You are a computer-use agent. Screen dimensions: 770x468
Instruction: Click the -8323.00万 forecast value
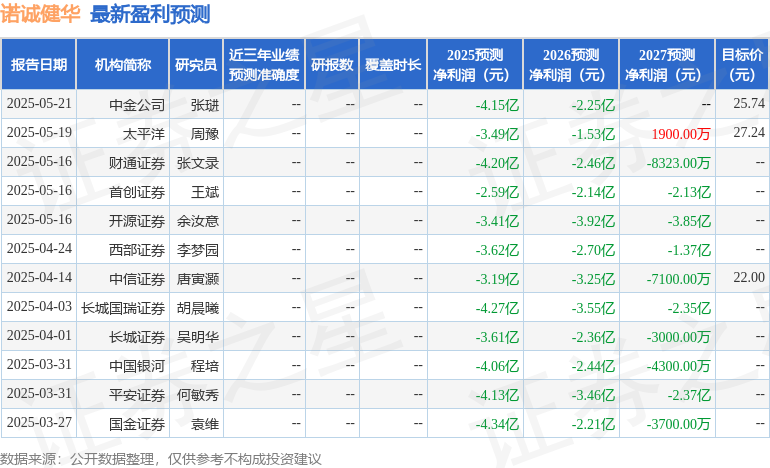coord(678,163)
